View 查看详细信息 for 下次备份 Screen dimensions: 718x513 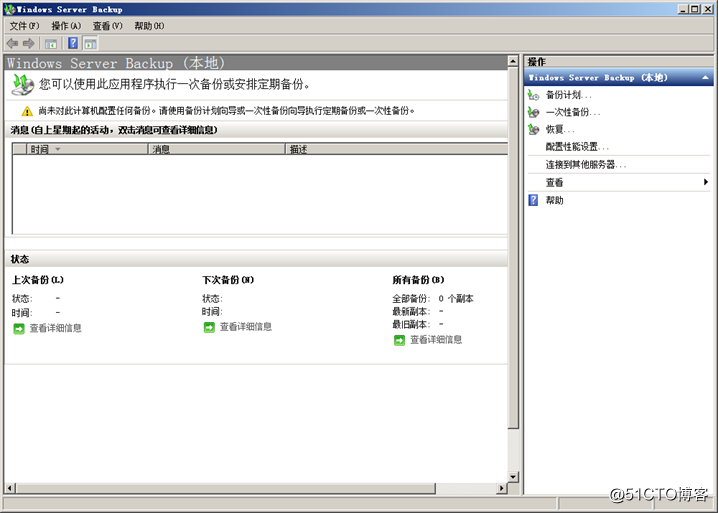tap(246, 327)
